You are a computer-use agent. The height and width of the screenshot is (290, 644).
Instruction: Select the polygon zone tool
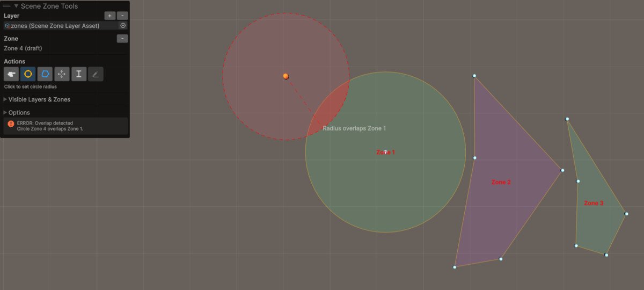[45, 74]
